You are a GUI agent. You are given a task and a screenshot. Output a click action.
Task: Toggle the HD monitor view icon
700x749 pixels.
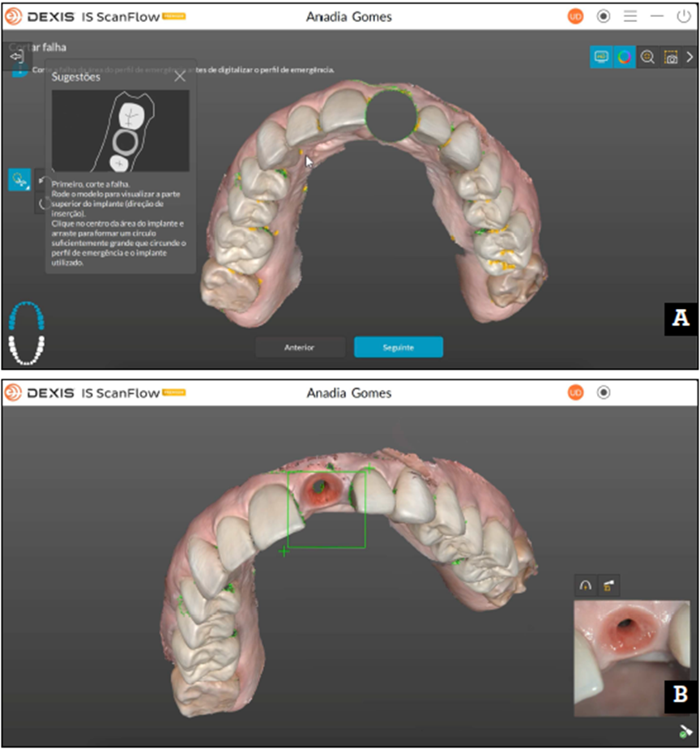coord(601,57)
